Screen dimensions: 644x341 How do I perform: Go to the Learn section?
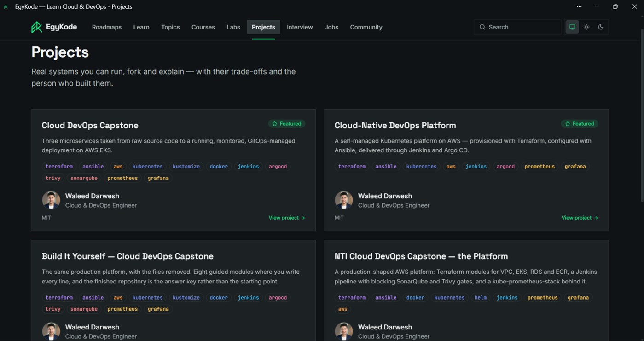tap(141, 27)
